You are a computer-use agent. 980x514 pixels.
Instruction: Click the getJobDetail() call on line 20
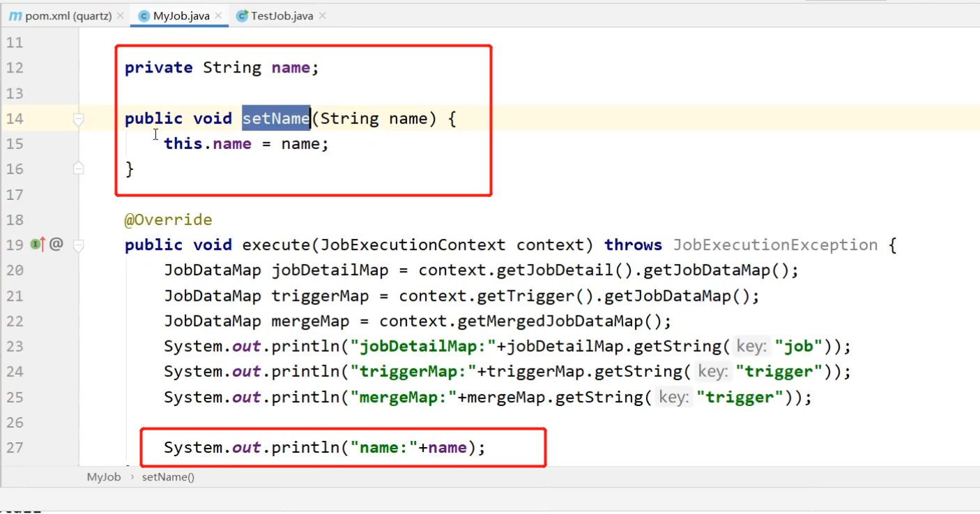(556, 270)
